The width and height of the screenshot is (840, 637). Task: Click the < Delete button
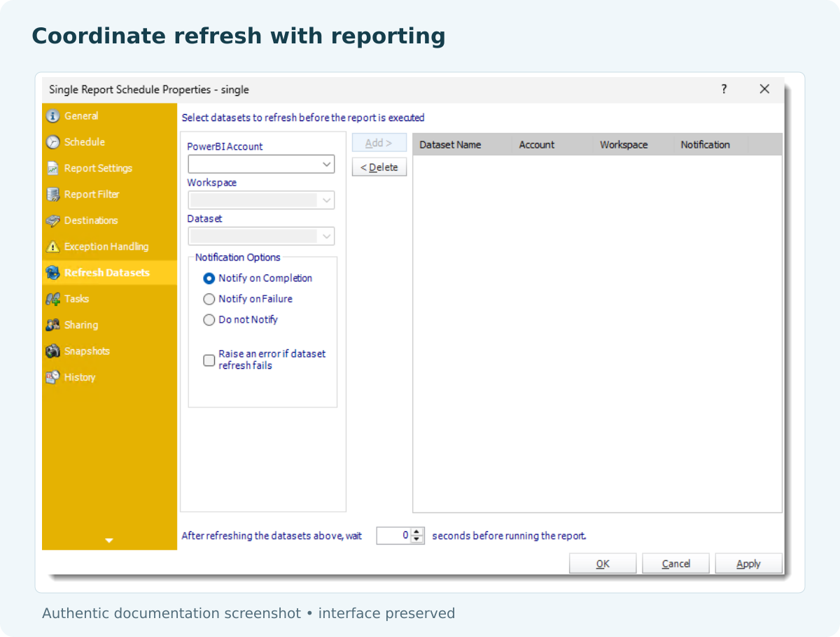coord(379,167)
